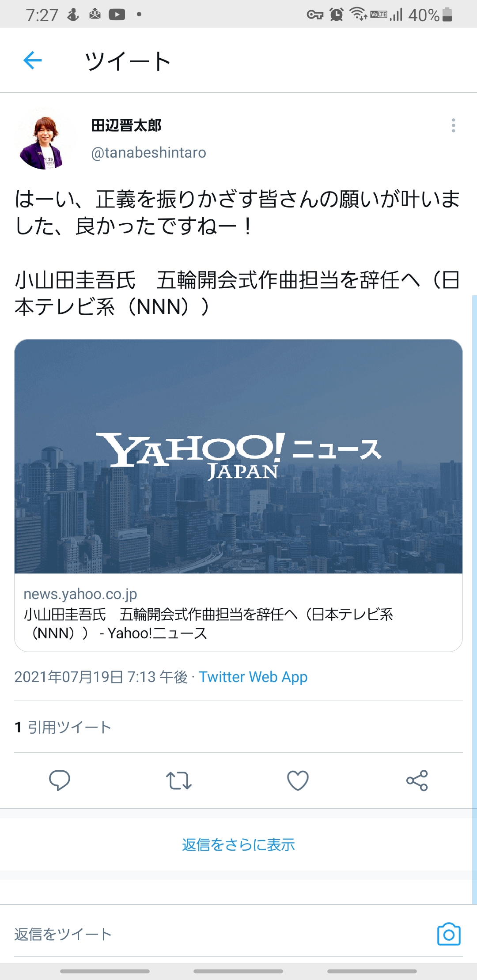Tap the alarm clock status icon
Image resolution: width=477 pixels, height=980 pixels.
point(337,15)
